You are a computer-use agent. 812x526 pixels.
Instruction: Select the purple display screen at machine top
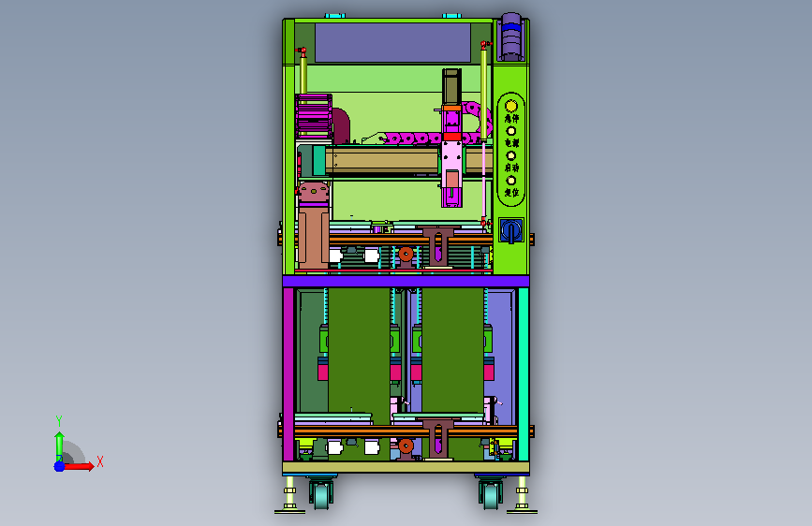tap(392, 42)
